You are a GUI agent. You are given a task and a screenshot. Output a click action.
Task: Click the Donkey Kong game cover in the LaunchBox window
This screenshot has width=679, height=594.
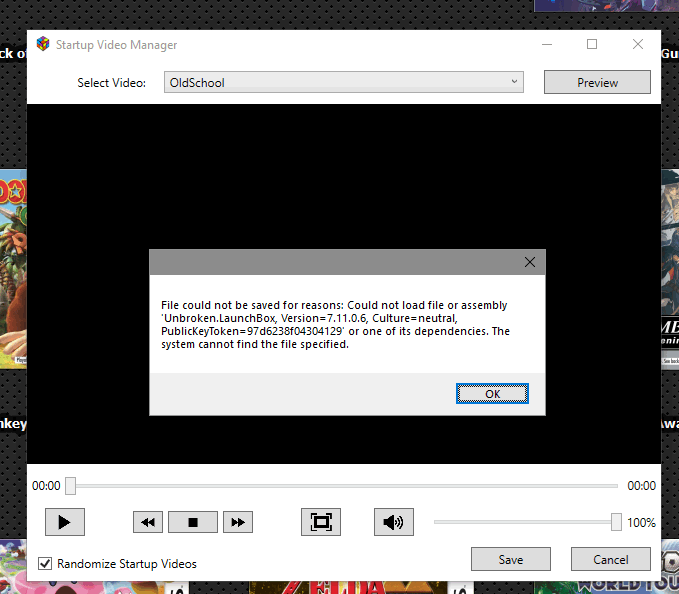point(13,269)
